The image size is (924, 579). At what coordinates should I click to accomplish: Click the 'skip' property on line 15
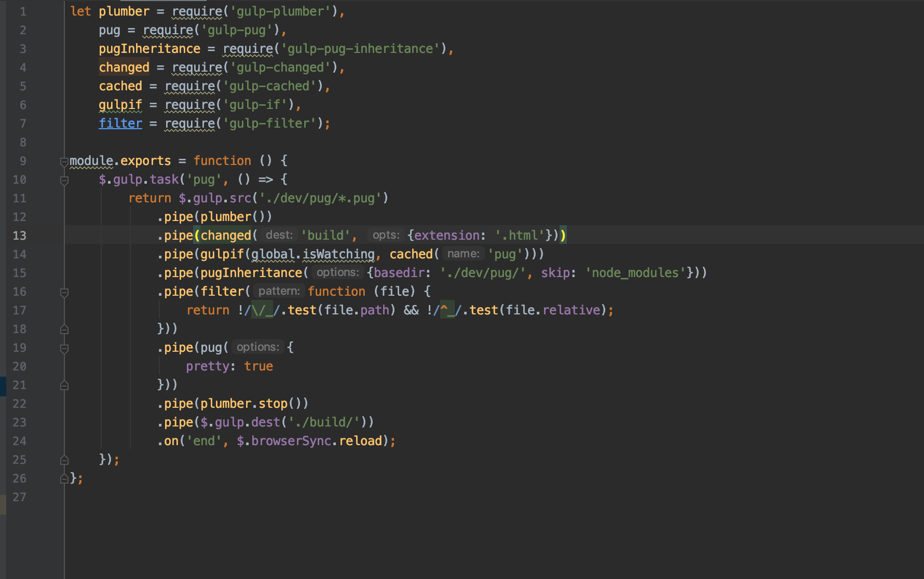coord(555,273)
